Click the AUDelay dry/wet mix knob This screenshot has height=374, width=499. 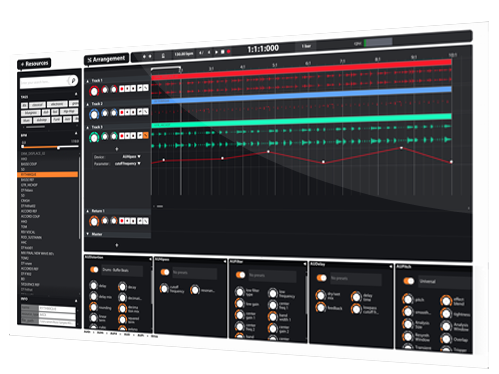click(321, 295)
